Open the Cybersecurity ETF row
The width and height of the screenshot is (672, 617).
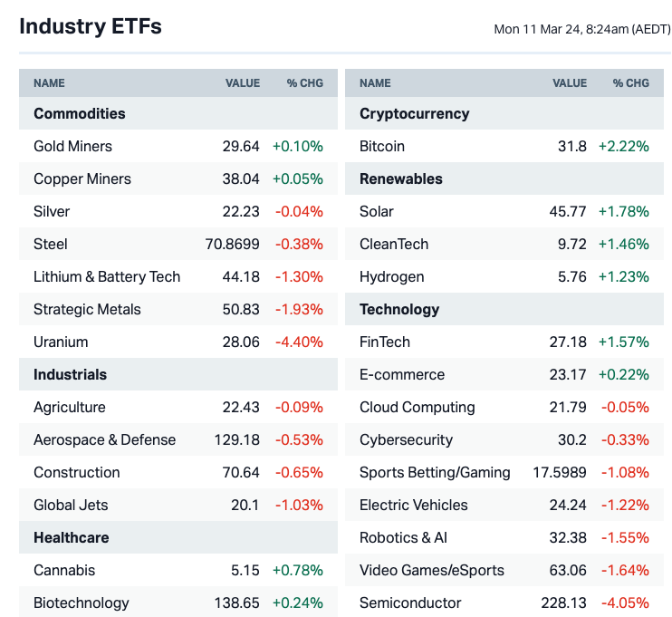(x=406, y=439)
